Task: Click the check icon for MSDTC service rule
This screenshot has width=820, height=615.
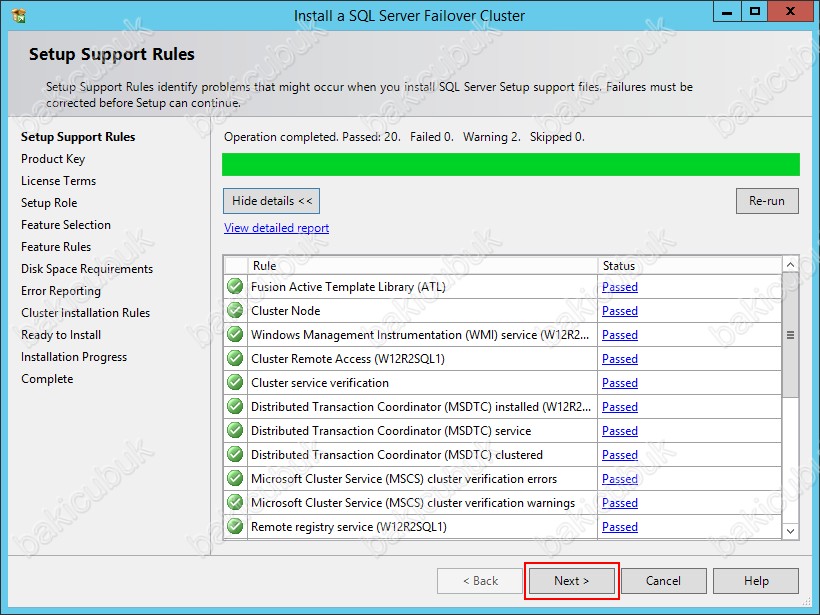Action: (x=235, y=431)
